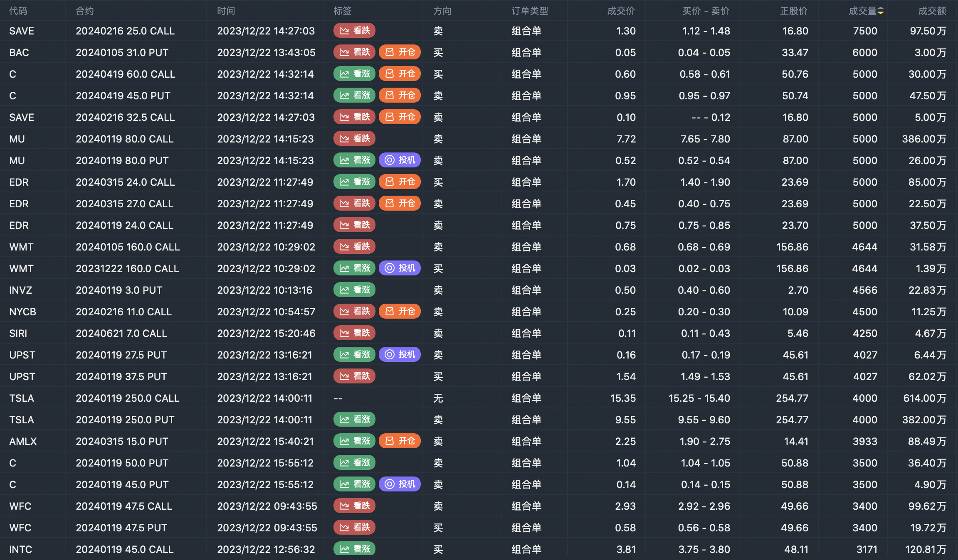Image resolution: width=958 pixels, height=560 pixels.
Task: Click the WFC 47.5 PUT contract
Action: pyautogui.click(x=121, y=528)
